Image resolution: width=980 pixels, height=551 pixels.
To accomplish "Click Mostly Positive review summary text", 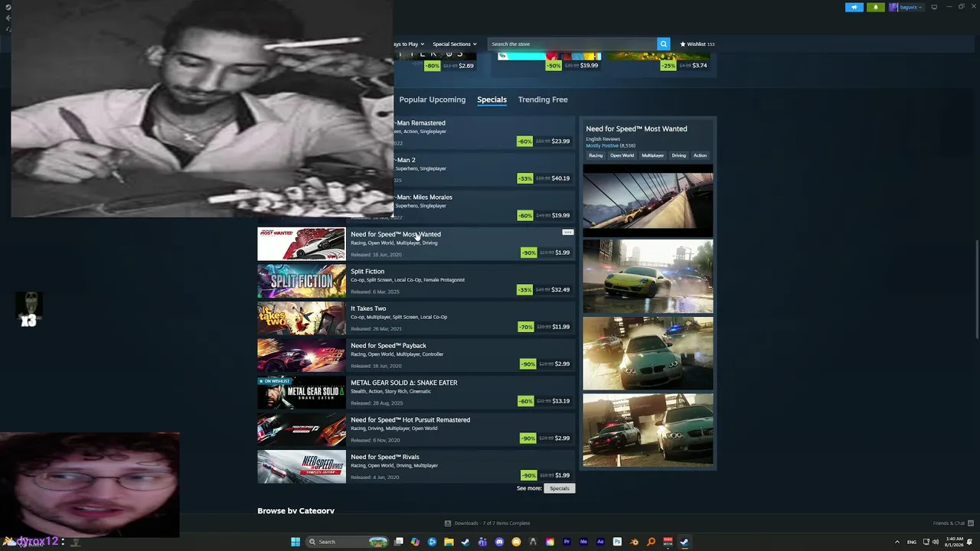I will click(x=602, y=145).
